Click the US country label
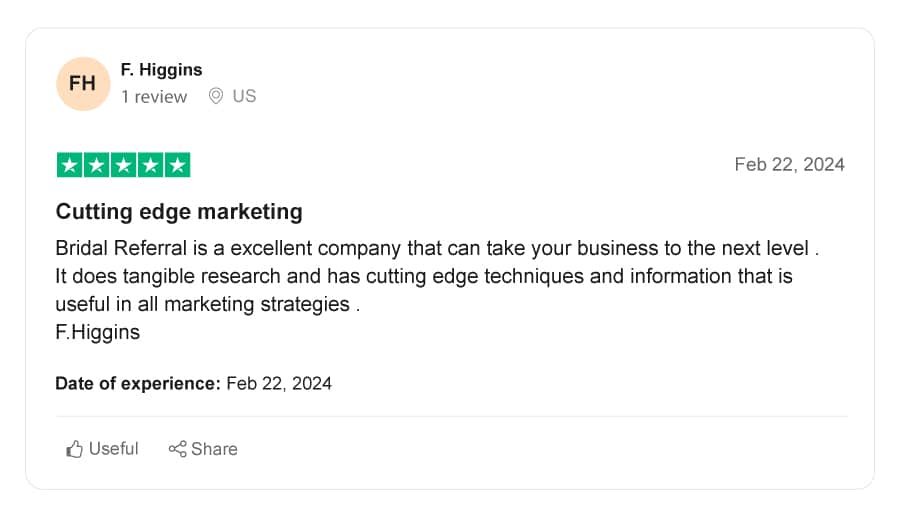900x517 pixels. (244, 96)
